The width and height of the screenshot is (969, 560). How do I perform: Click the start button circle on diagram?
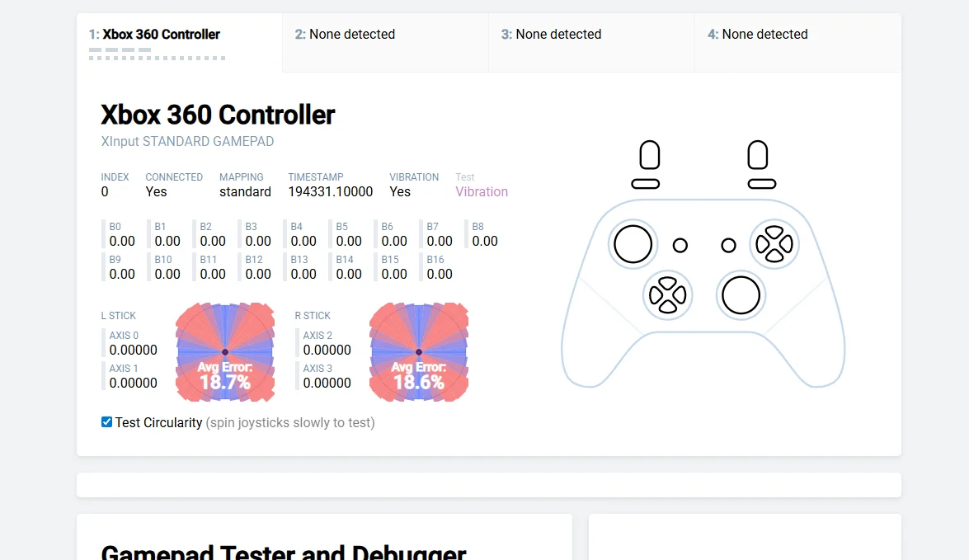click(728, 246)
